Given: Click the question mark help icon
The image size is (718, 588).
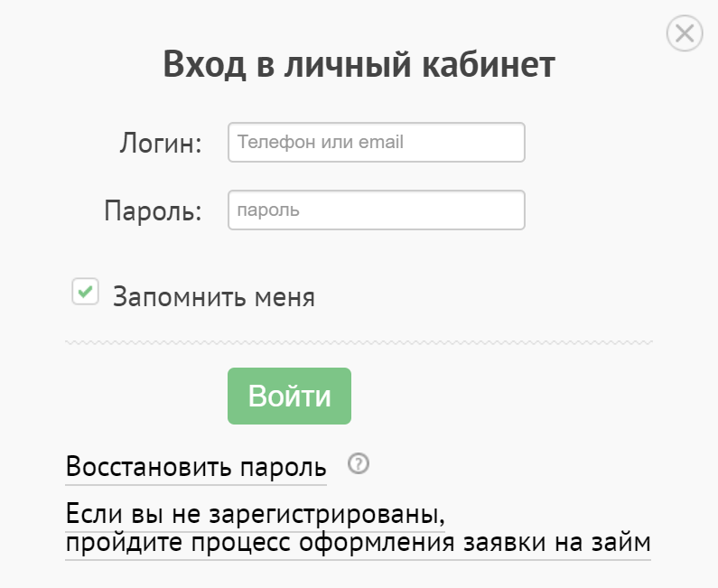Looking at the screenshot, I should click(359, 465).
